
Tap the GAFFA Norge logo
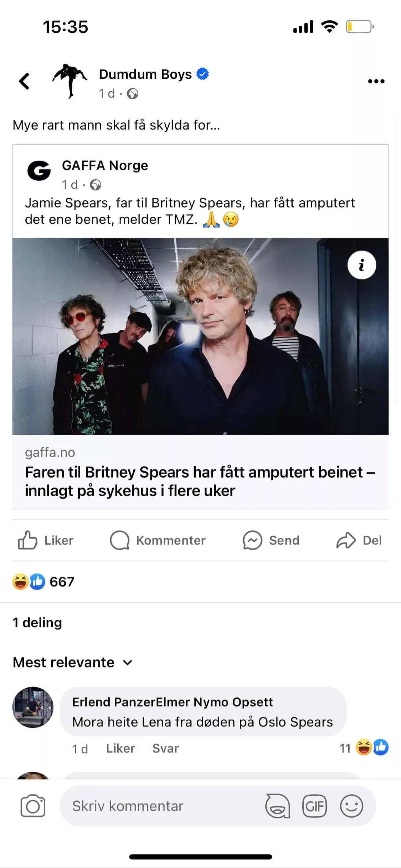39,170
